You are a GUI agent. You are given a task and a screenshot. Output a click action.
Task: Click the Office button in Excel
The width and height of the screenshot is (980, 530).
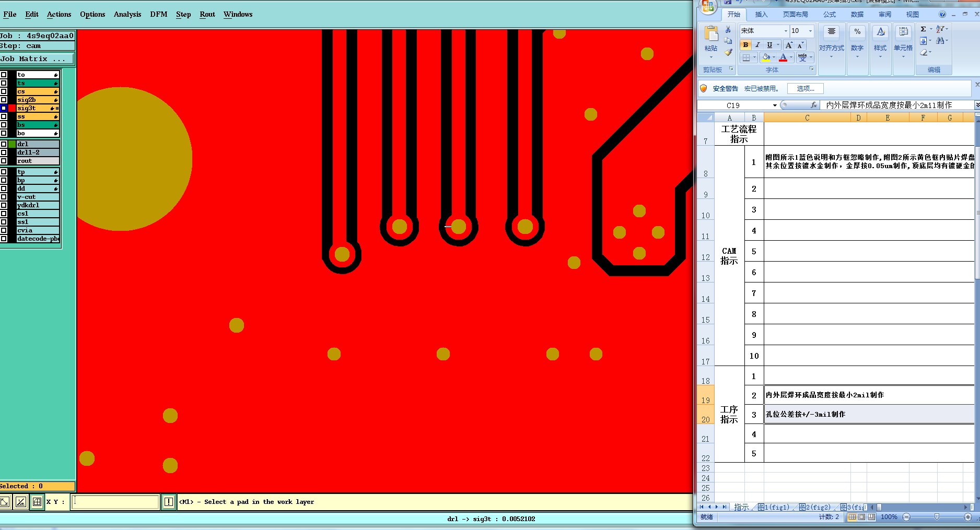pyautogui.click(x=708, y=6)
